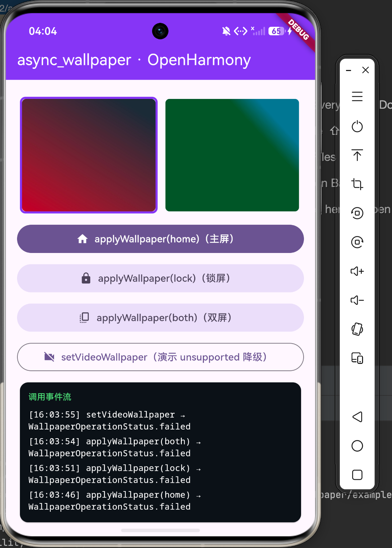
Task: Click the front camera punch-hole
Action: point(160,31)
